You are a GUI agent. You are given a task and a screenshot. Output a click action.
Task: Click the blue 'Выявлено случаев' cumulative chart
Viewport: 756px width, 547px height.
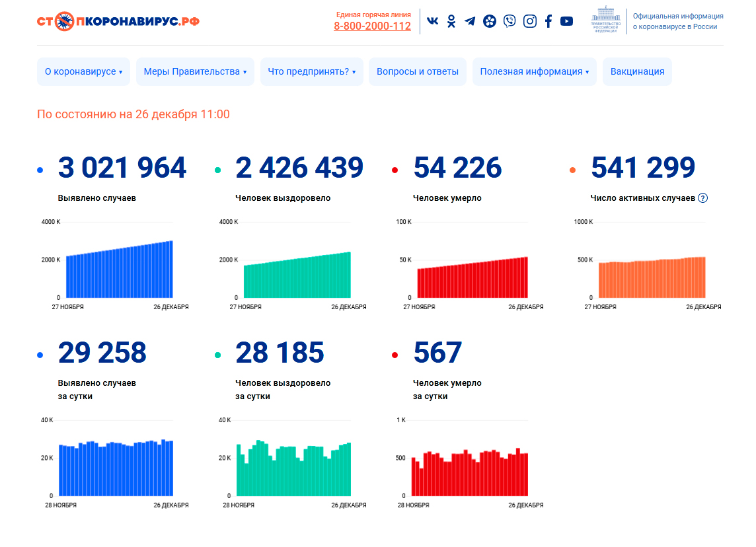[119, 271]
